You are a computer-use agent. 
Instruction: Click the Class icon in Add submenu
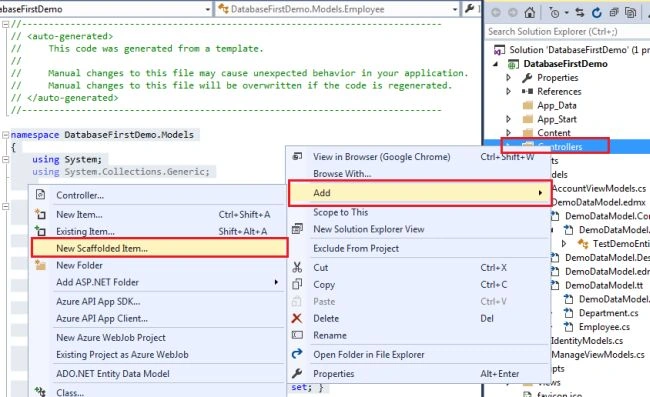coord(40,391)
